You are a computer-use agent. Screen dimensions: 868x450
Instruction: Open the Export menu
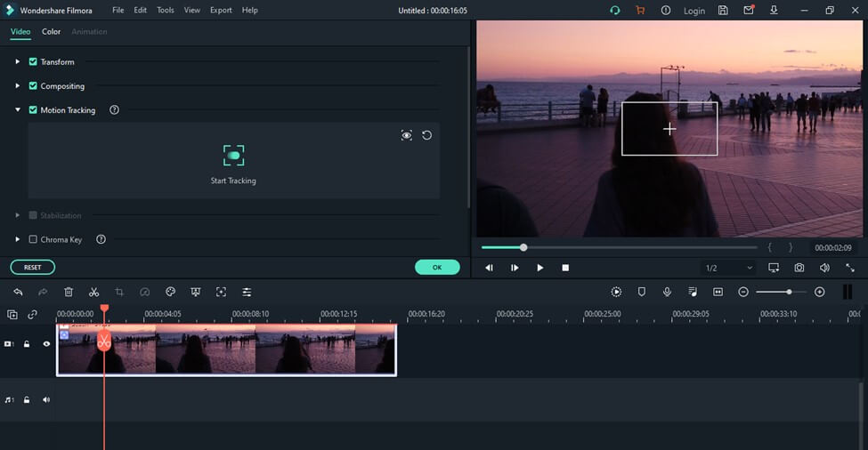point(221,11)
